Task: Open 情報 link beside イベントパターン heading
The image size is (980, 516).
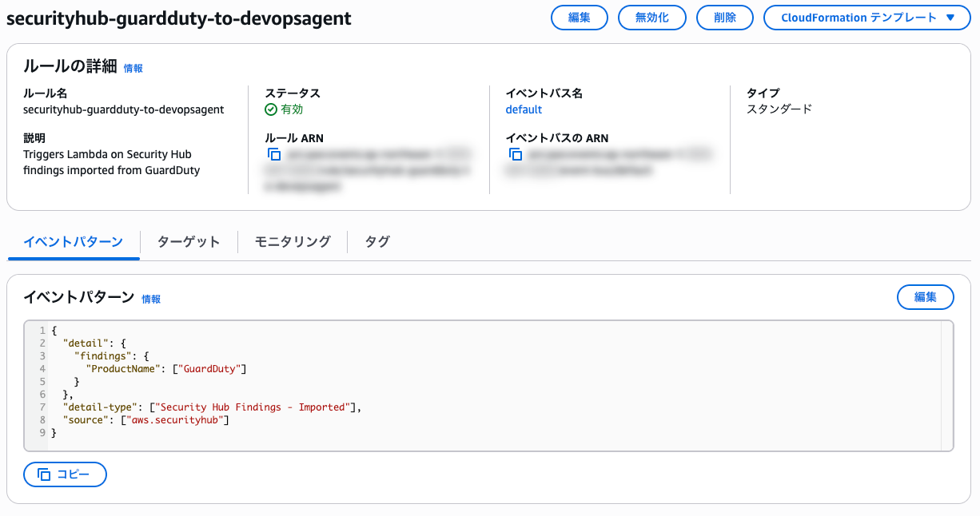Action: (151, 299)
